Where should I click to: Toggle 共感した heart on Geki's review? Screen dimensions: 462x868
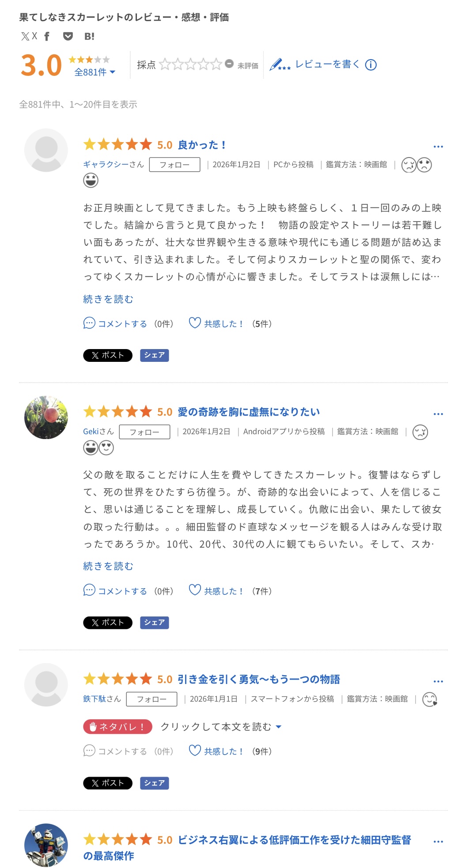click(195, 590)
